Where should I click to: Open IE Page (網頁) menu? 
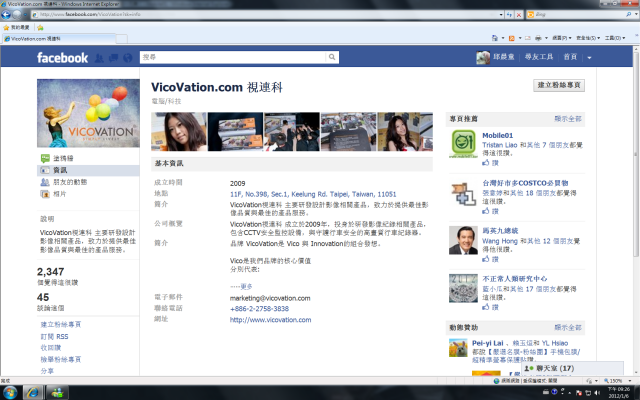562,38
